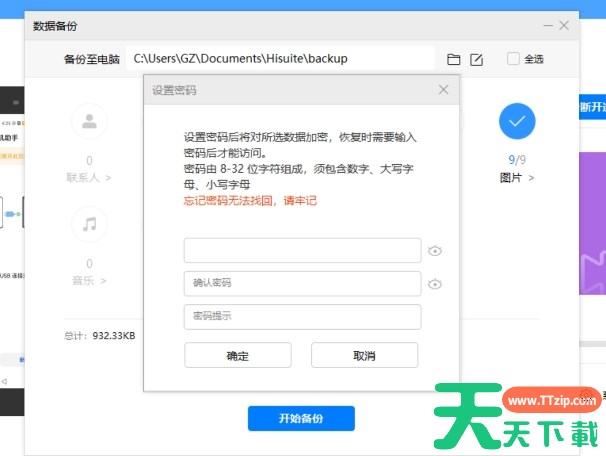The image size is (606, 456).
Task: Click the 备份至电脑 label
Action: click(92, 59)
